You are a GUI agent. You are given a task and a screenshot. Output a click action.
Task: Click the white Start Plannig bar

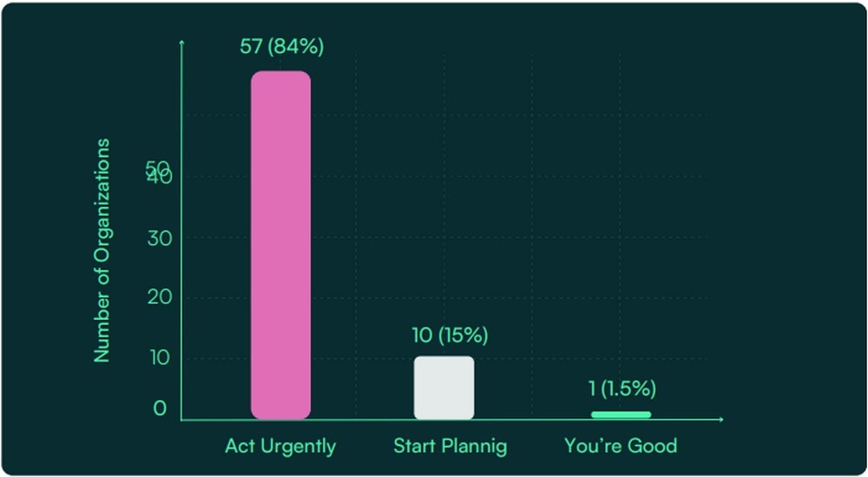coord(444,388)
